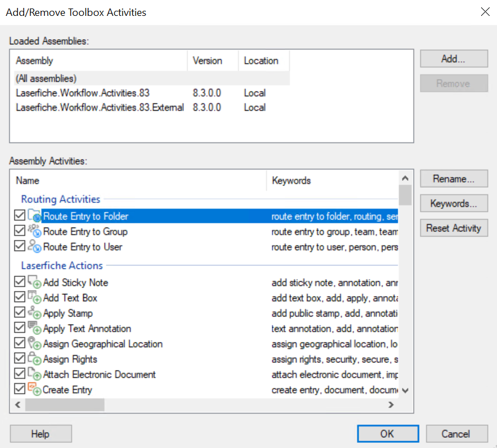Viewport: 497px width, 448px height.
Task: Click the Add... assembly button
Action: click(453, 59)
